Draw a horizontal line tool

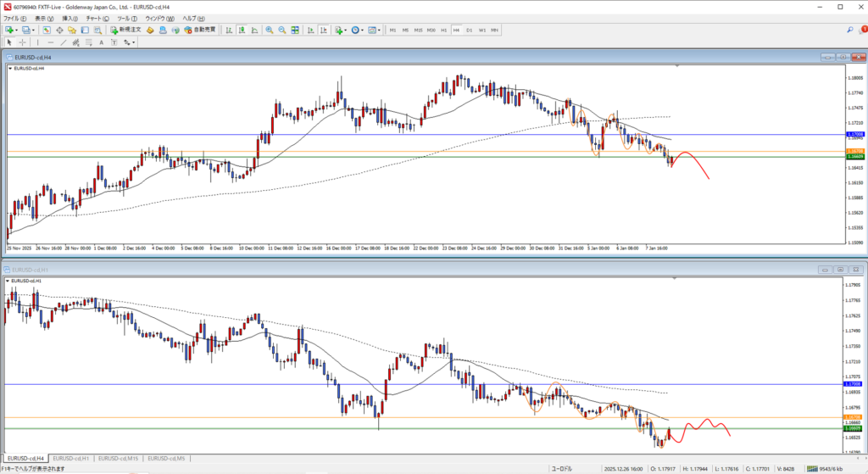coord(51,42)
